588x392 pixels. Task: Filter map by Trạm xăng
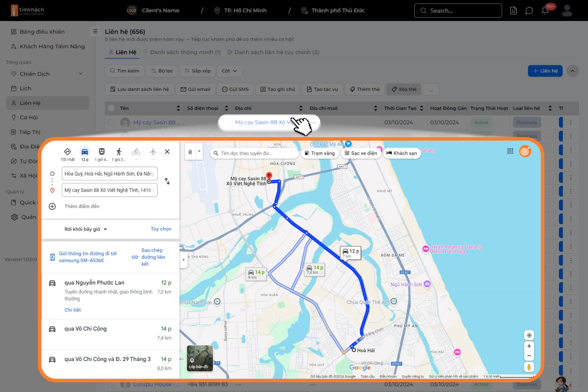pos(320,153)
